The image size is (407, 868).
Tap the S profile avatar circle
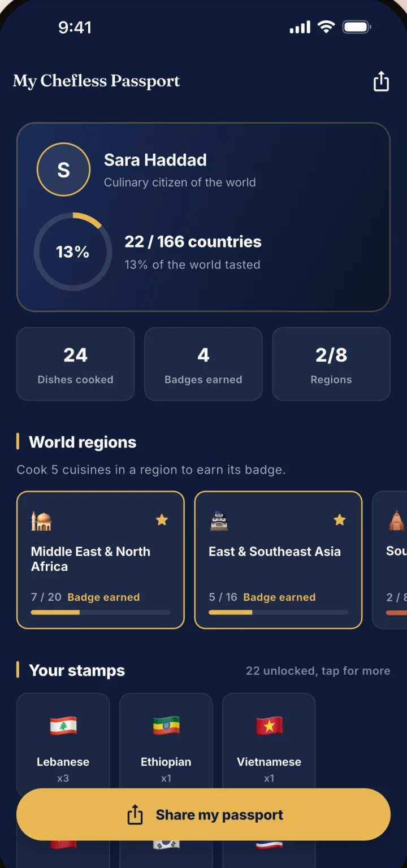63,170
